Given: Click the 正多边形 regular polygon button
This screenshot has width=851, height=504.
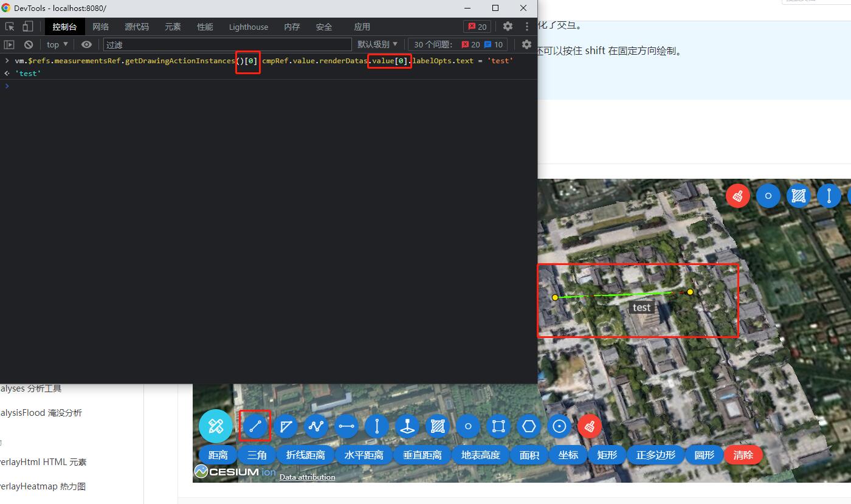Looking at the screenshot, I should pos(655,455).
